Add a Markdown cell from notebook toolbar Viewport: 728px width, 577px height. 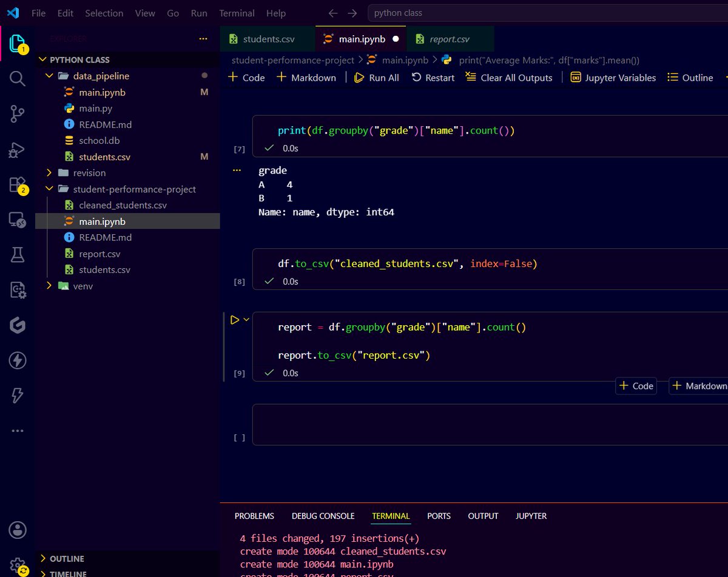306,78
